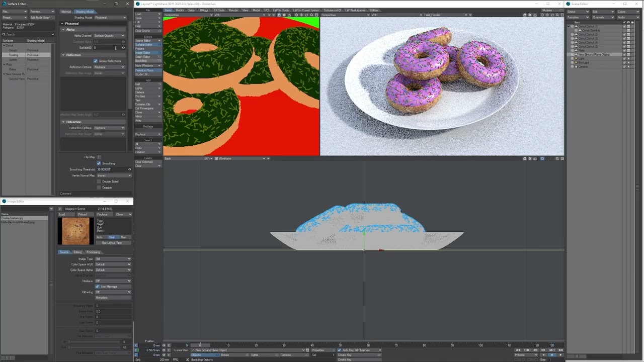This screenshot has height=362, width=644.
Task: Click the Metadata button
Action: tap(113, 298)
